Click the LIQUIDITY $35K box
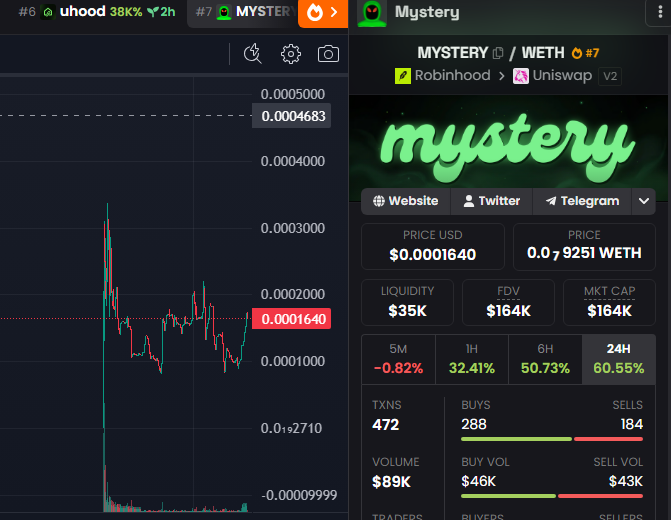Viewport: 671px width, 520px height. tap(407, 302)
